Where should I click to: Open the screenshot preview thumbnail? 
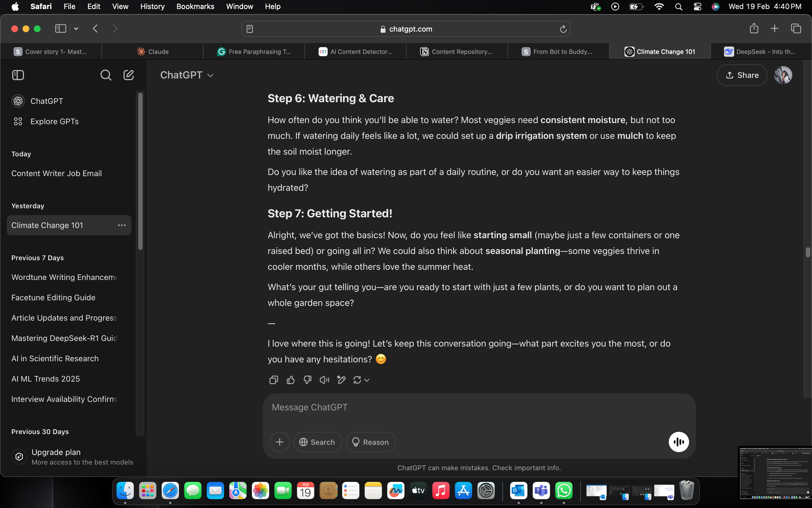click(x=775, y=473)
